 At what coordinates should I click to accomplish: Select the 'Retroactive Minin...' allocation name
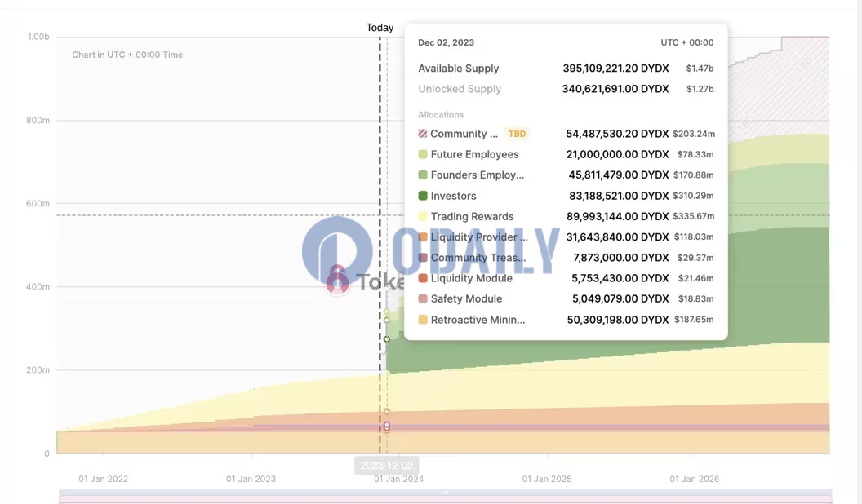click(x=478, y=320)
